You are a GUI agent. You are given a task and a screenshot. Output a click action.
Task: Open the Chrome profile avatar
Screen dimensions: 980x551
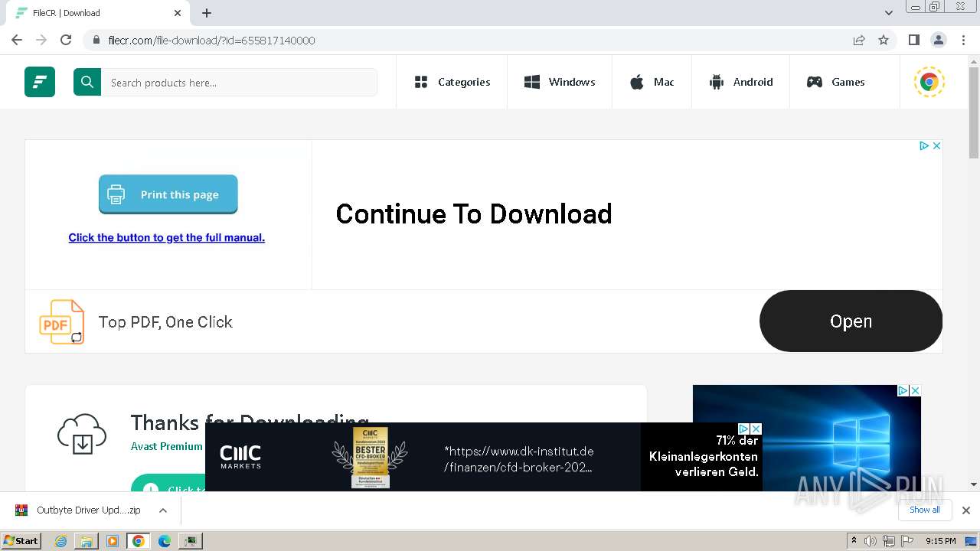coord(938,40)
